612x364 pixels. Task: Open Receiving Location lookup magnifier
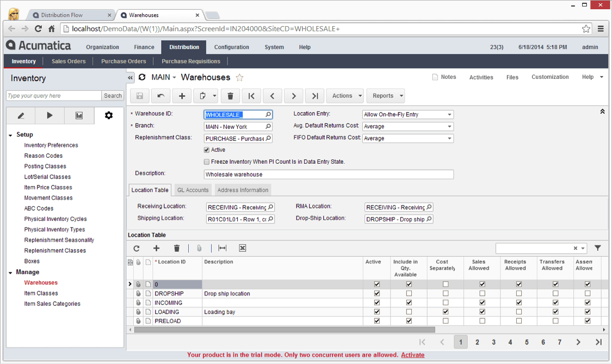270,207
